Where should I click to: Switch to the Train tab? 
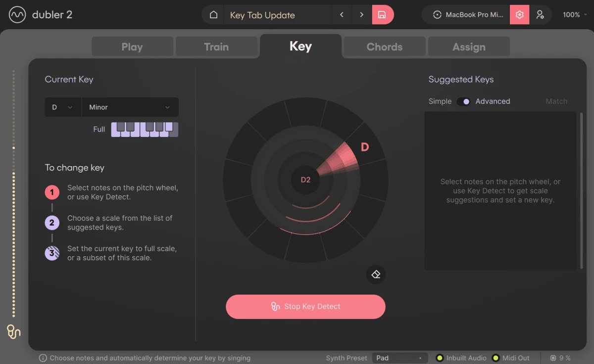216,47
